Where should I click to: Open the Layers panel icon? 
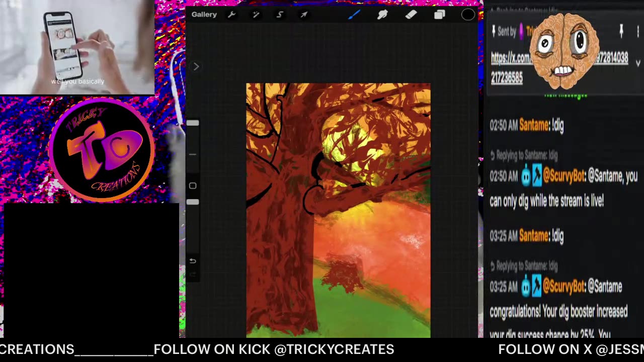pyautogui.click(x=440, y=15)
